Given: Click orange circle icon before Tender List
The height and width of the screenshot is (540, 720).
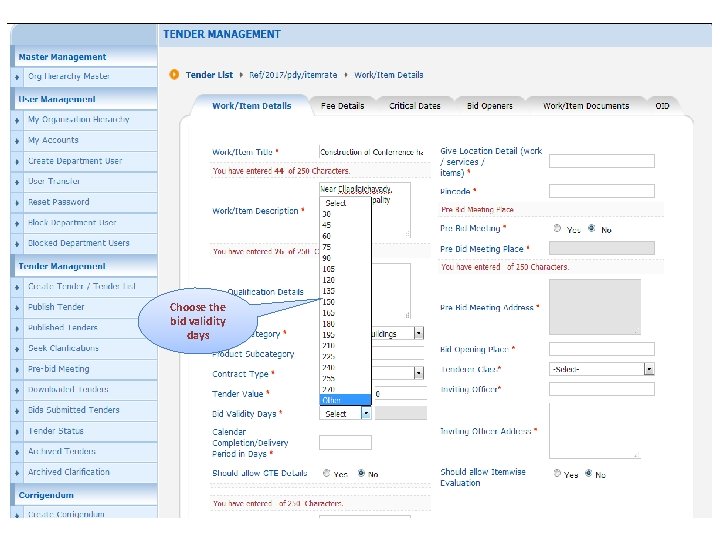Looking at the screenshot, I should coord(174,74).
